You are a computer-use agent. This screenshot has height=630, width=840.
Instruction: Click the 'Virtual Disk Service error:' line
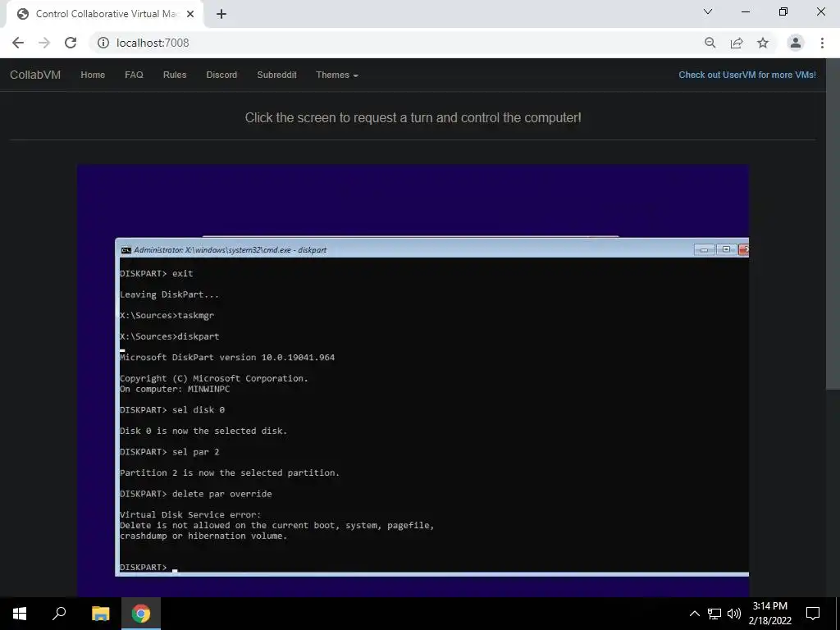pos(190,515)
